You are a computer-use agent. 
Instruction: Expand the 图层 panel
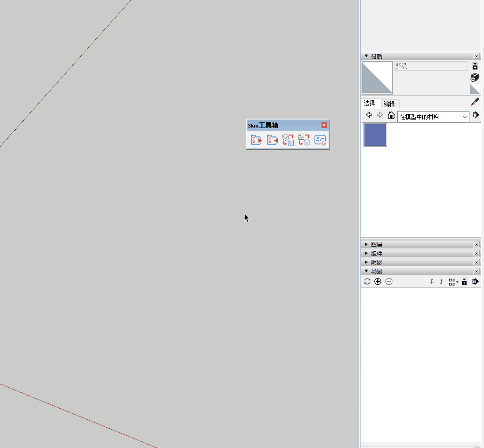367,244
